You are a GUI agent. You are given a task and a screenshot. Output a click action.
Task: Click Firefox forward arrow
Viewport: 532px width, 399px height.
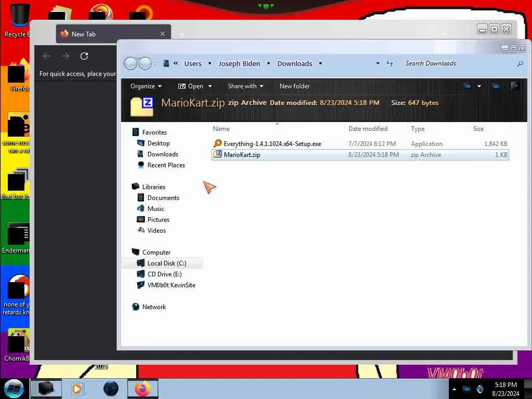pos(65,56)
